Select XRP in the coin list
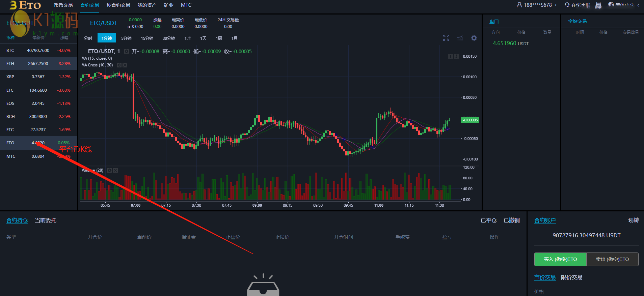Viewport: 644px width, 296px height. (39, 77)
